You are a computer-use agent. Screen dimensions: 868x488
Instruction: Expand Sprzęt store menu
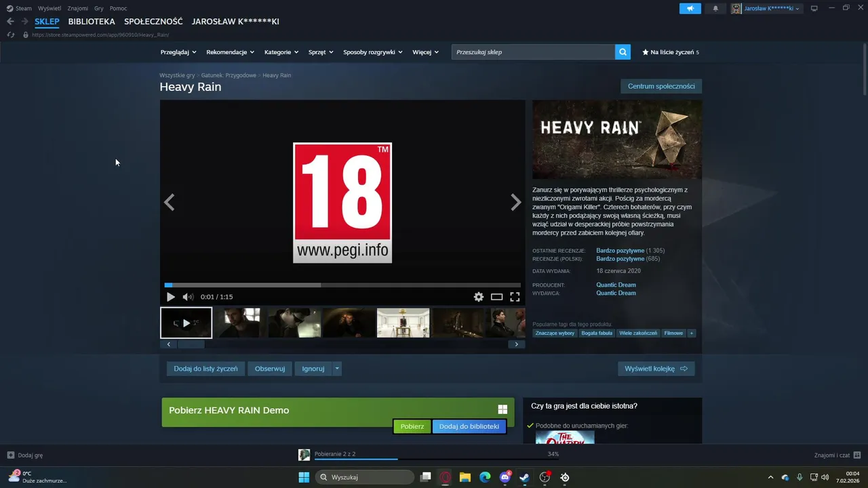321,52
